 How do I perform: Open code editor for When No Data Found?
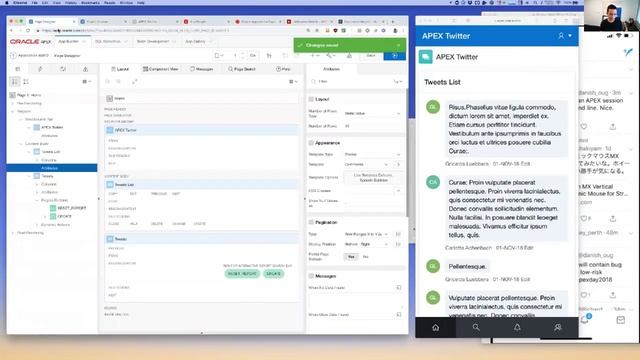click(x=399, y=288)
